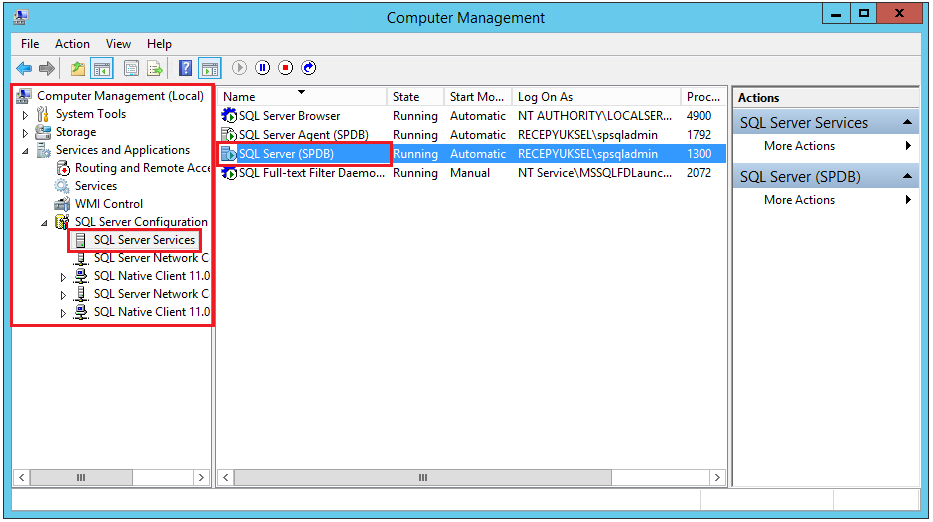Click the WMI Control icon
Screen dimensions: 933x522
[x=62, y=204]
